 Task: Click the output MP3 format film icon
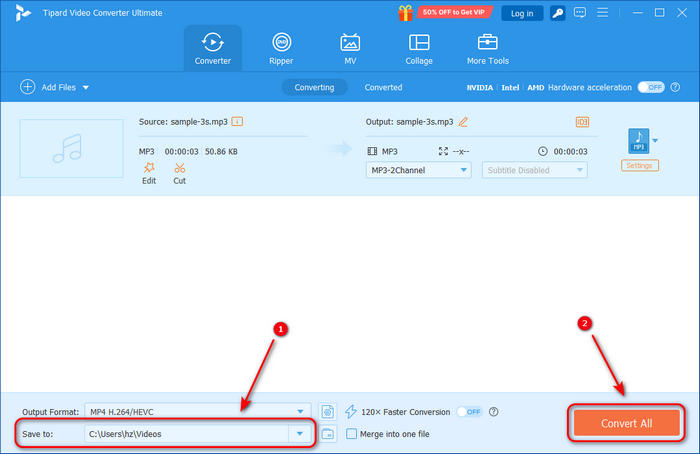coord(372,151)
